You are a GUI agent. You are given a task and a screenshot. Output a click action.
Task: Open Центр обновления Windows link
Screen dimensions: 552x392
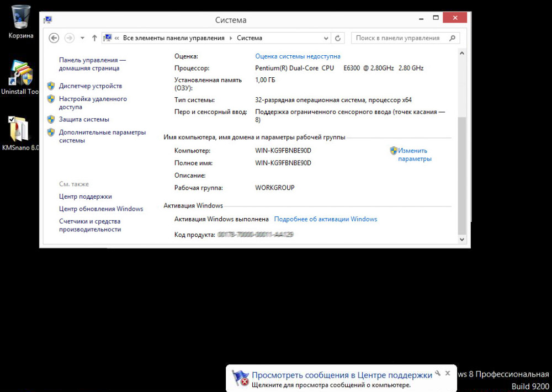point(101,209)
